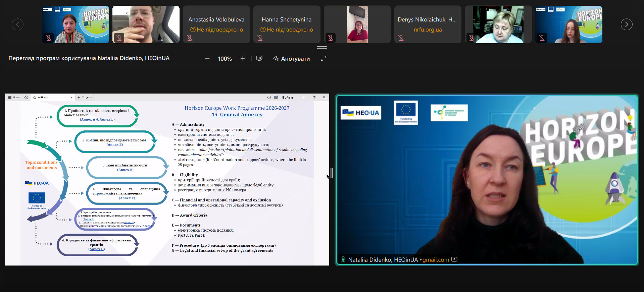Click the Создать new tab button
The image size is (644, 292).
pyautogui.click(x=85, y=98)
